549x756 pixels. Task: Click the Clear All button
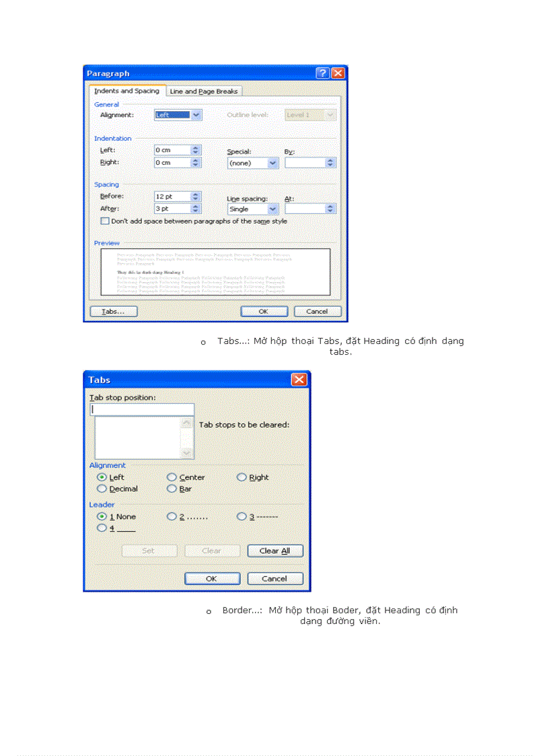tap(275, 551)
